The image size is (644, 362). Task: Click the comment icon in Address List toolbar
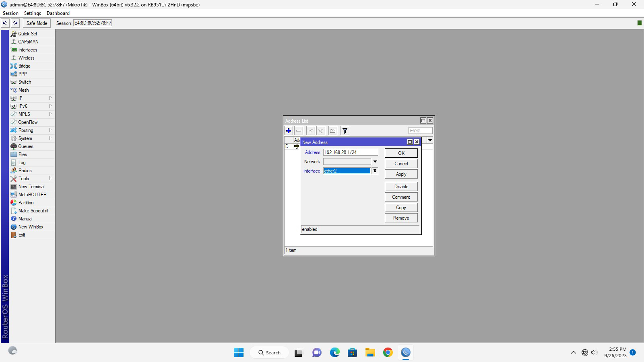332,131
